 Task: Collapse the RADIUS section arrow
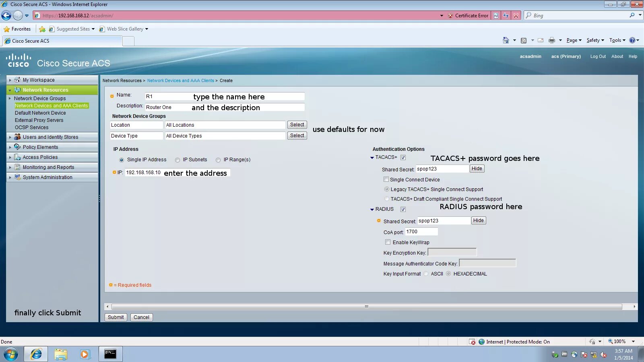(372, 210)
